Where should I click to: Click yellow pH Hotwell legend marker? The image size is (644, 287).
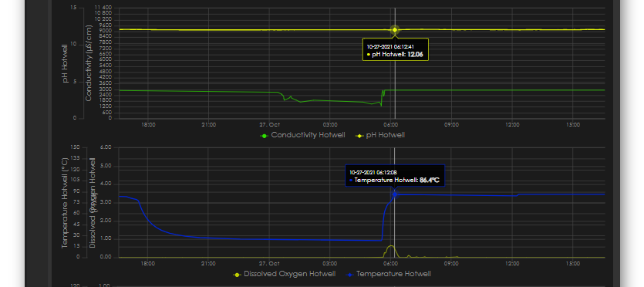pos(359,136)
